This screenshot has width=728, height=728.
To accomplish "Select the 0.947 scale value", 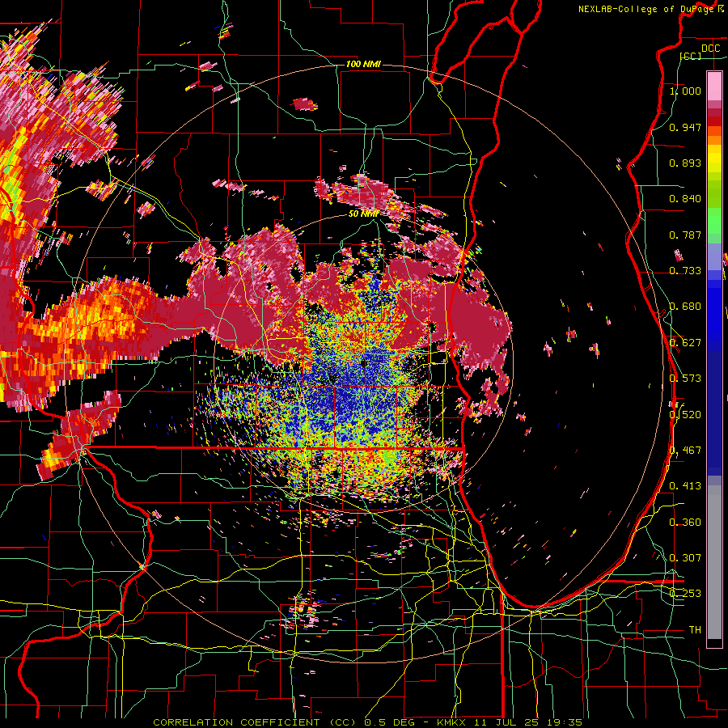I will point(685,127).
